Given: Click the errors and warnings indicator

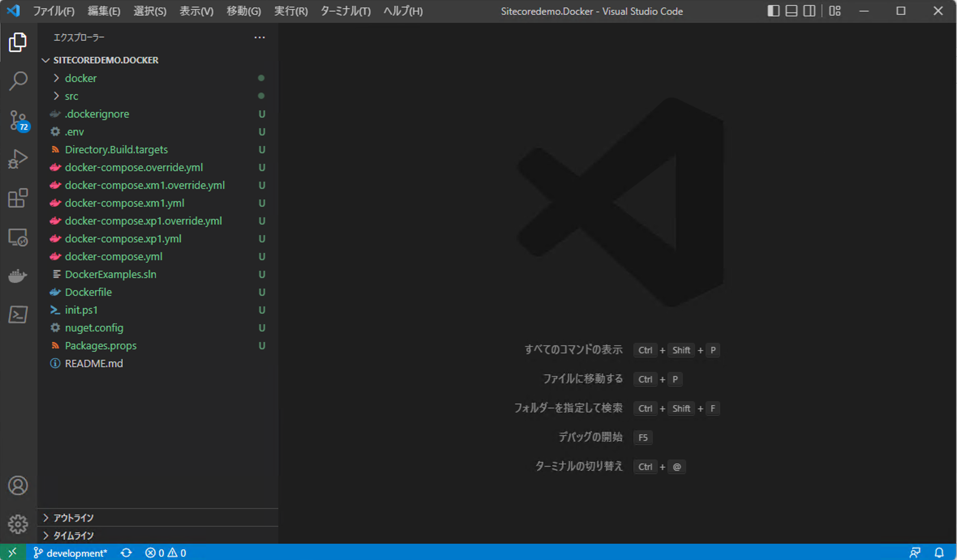Looking at the screenshot, I should tap(165, 552).
